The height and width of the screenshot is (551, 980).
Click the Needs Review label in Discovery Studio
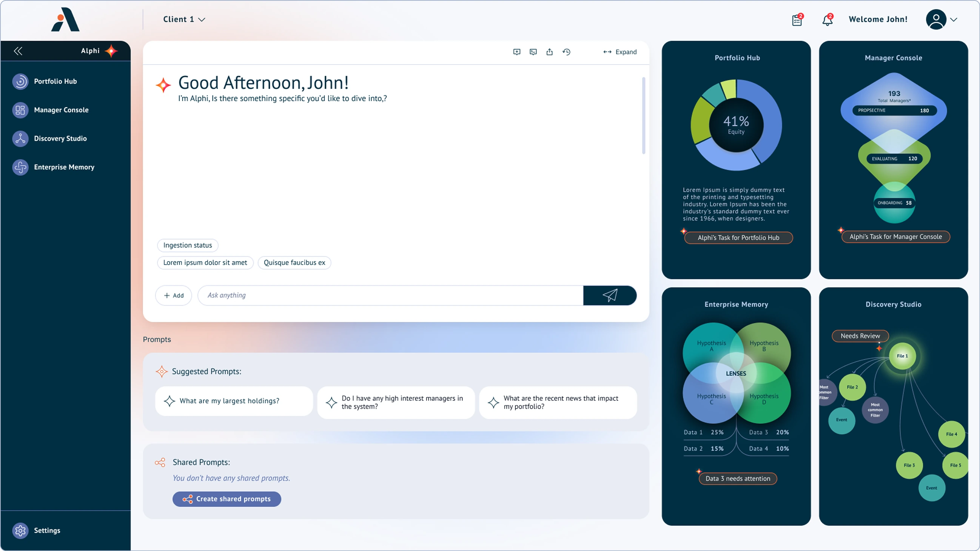[860, 336]
